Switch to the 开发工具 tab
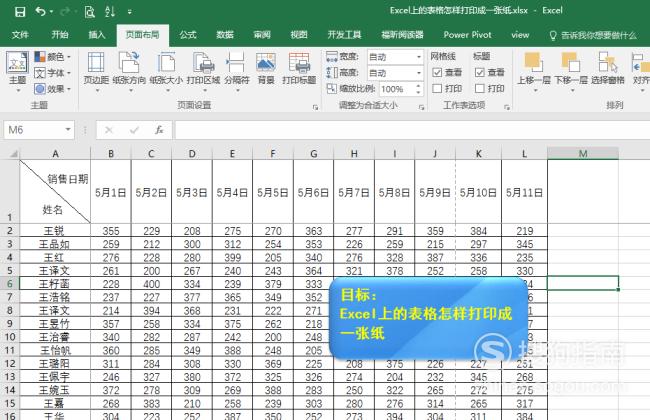Viewport: 650px width, 420px height. pos(344,35)
